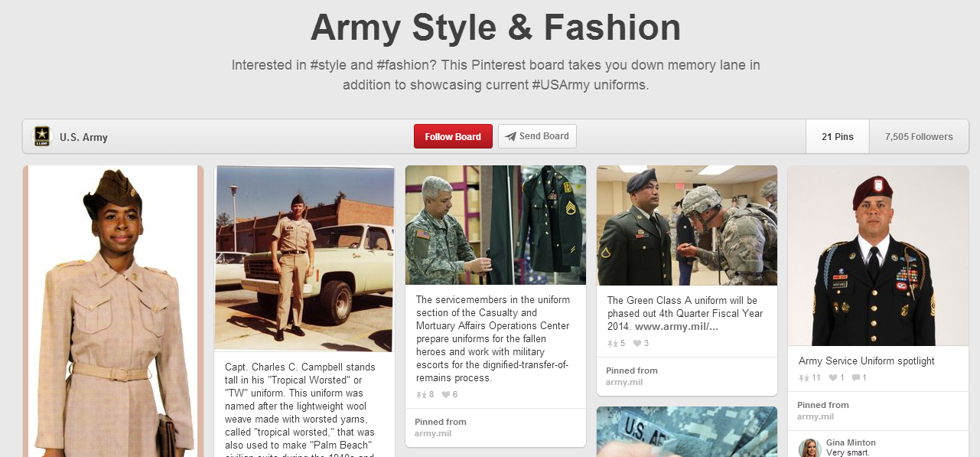Click repin count icon on Green Class A pin
This screenshot has width=980, height=457.
(x=611, y=344)
